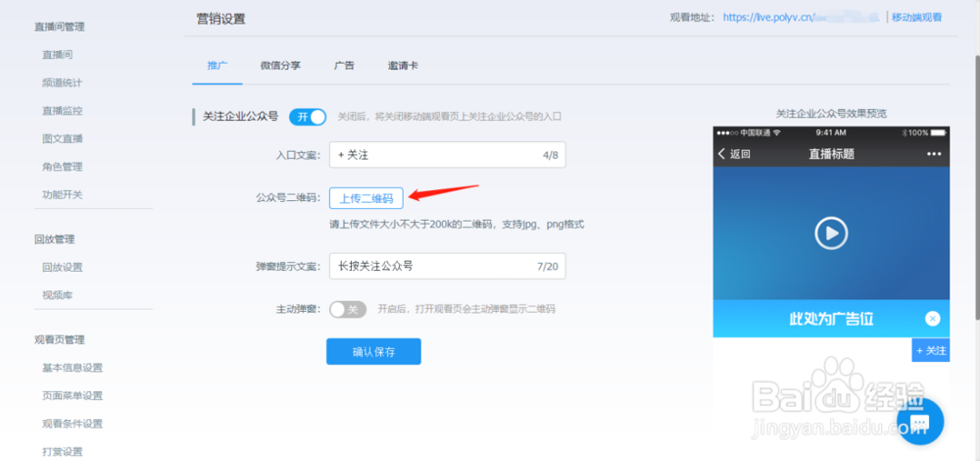Focus the 入口文案 input field
The width and height of the screenshot is (980, 461).
pyautogui.click(x=448, y=155)
